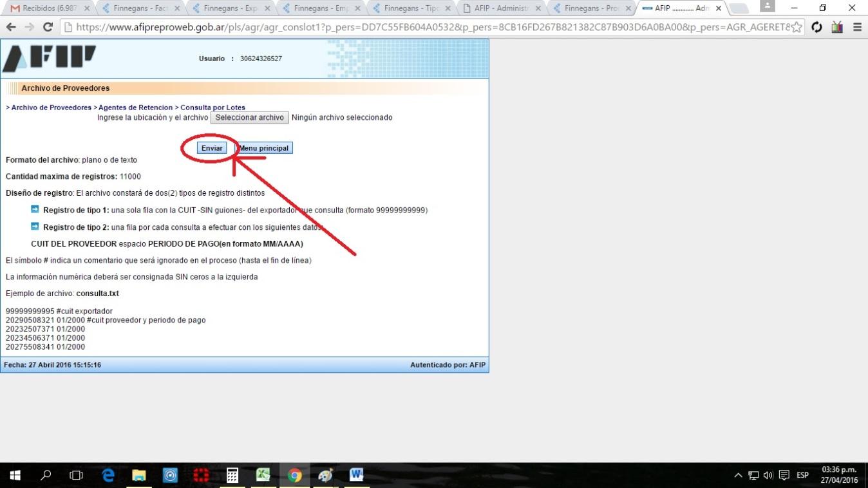Close the Finnegans - Exp tab
Viewport: 868px width, 488px height.
coord(268,8)
